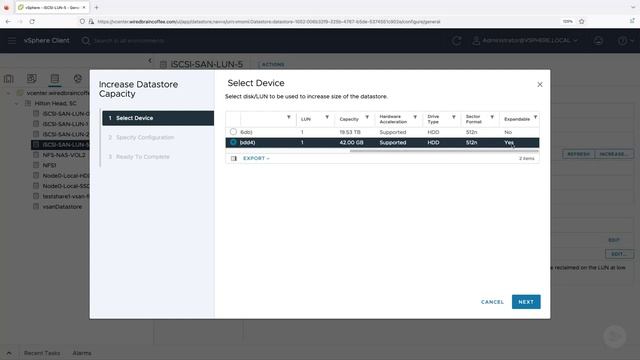
Task: Click the NEXT button
Action: pos(526,302)
